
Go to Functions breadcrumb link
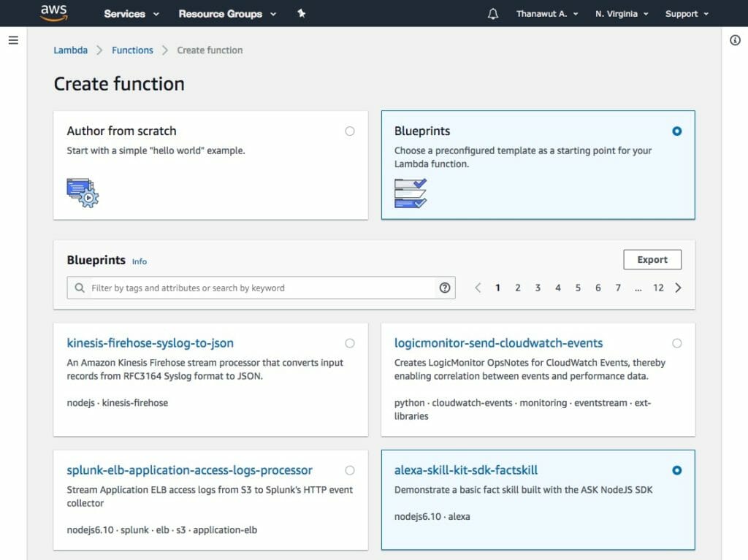pyautogui.click(x=133, y=50)
